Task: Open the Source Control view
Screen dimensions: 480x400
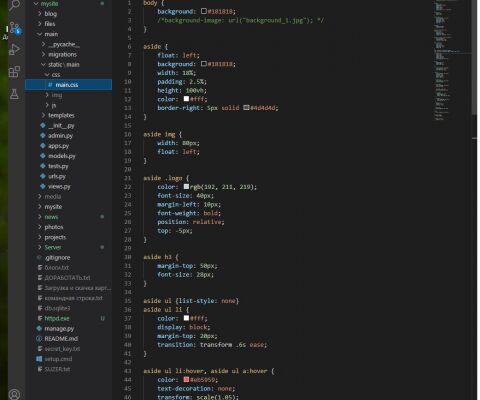Action: pyautogui.click(x=15, y=28)
